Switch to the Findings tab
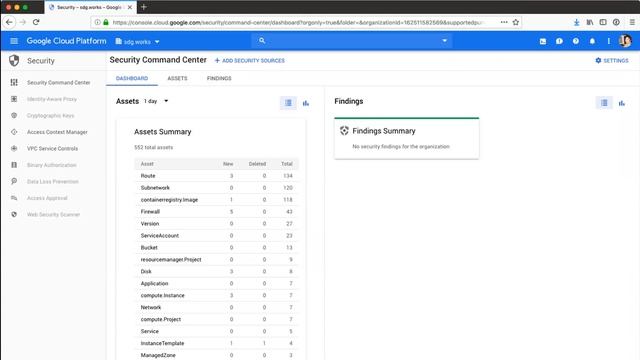Image resolution: width=640 pixels, height=360 pixels. pyautogui.click(x=219, y=78)
